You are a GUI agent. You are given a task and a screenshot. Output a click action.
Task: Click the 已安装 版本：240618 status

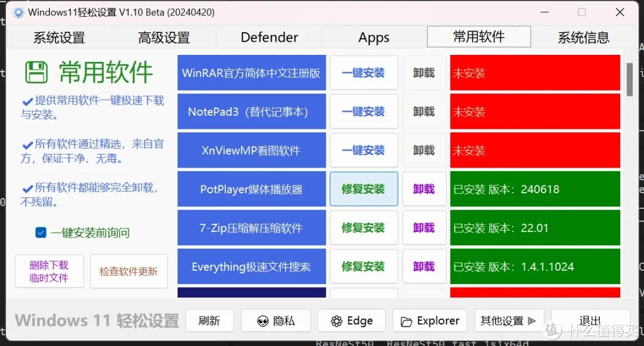(535, 189)
